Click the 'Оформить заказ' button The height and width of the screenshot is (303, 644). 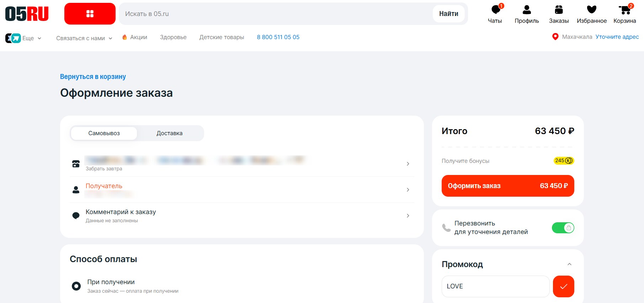pos(508,186)
